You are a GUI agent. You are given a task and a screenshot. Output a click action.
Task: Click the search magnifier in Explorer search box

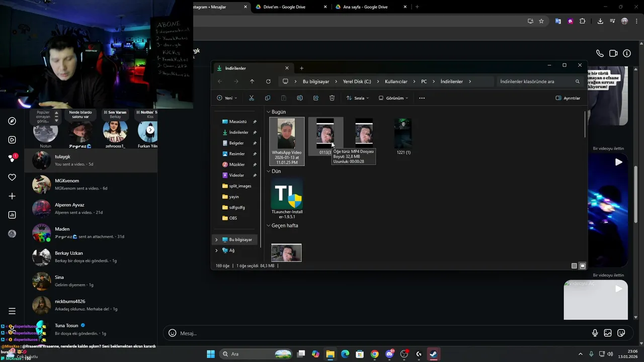[x=578, y=81]
